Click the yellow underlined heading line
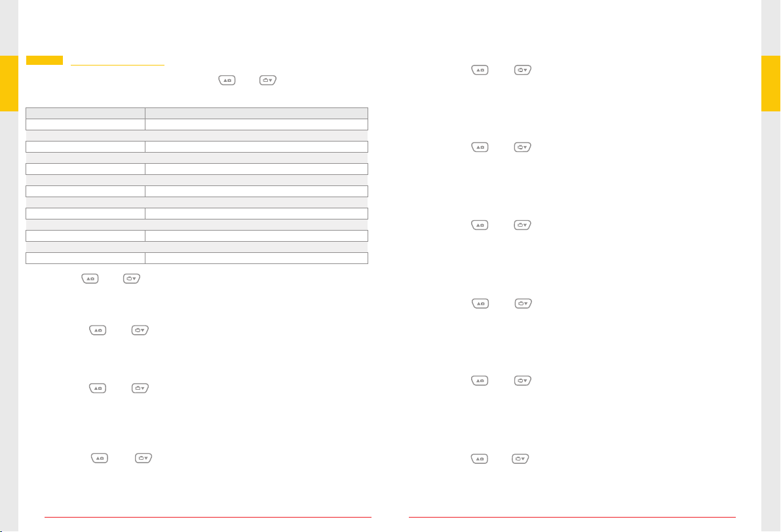This screenshot has width=781, height=532. tap(117, 65)
